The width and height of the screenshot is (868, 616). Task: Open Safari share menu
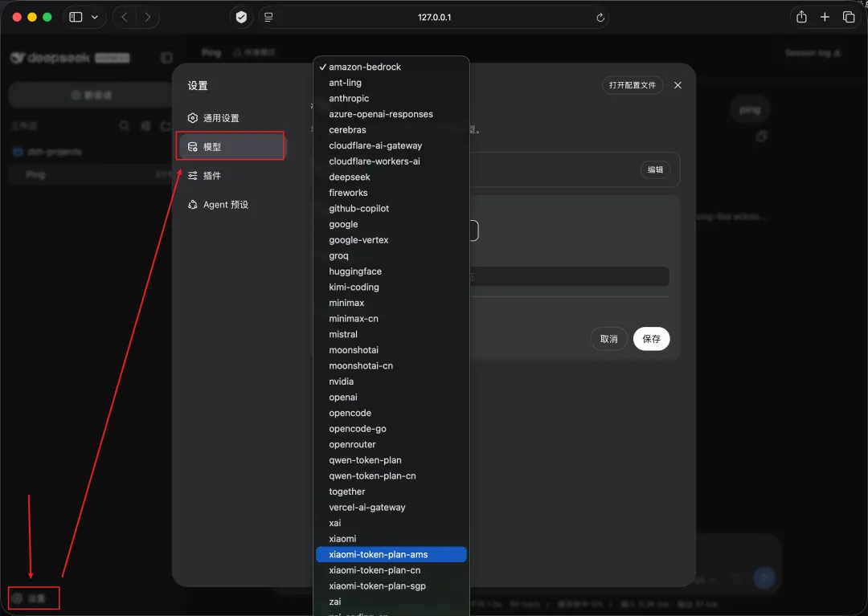pyautogui.click(x=801, y=17)
